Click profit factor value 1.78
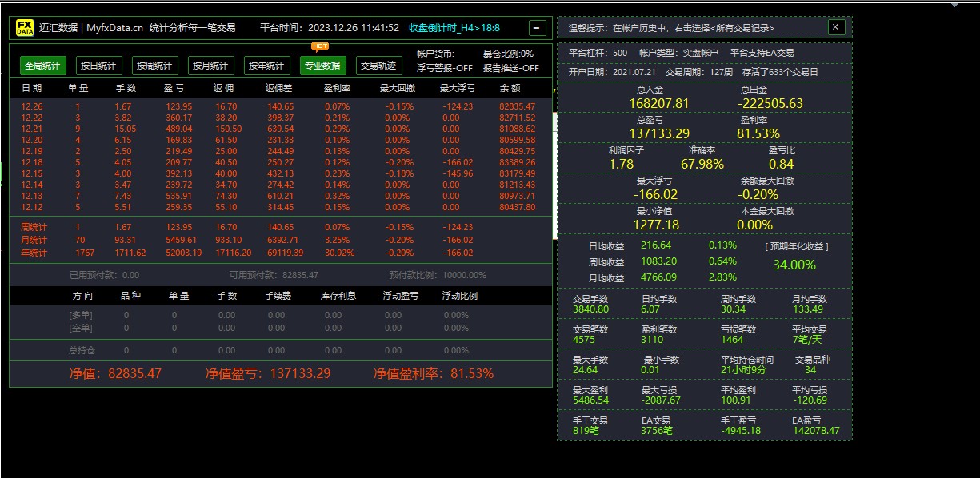This screenshot has height=478, width=980. (x=622, y=164)
